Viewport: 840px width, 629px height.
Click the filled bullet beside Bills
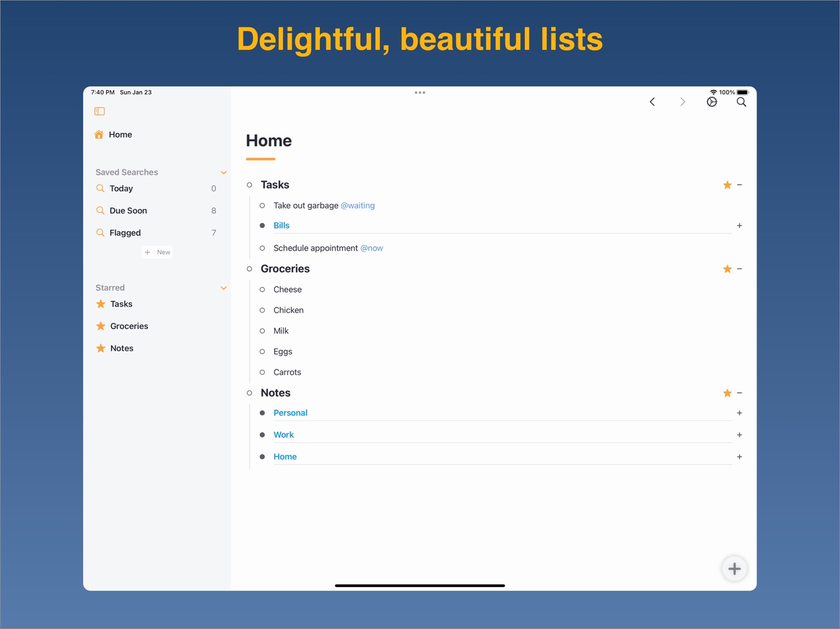pos(262,225)
